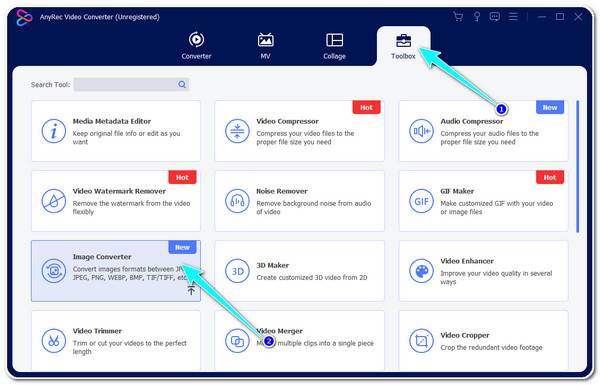600x385 pixels.
Task: Open the Converter tab
Action: point(196,46)
